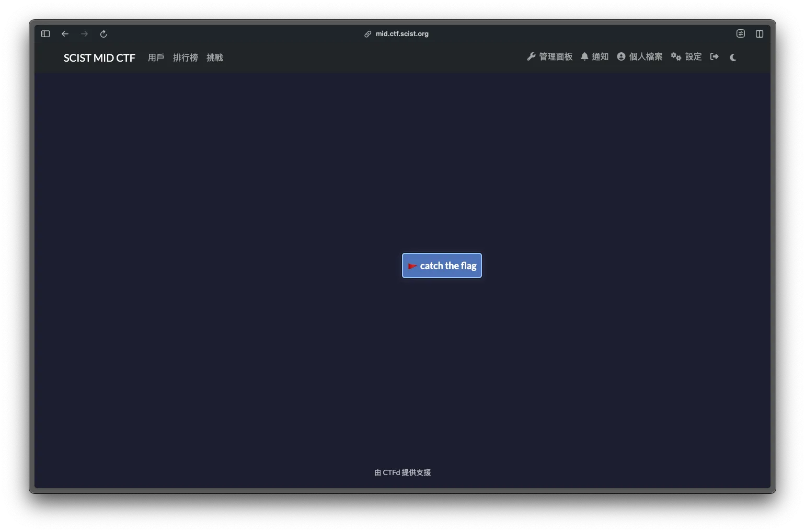Go to the 排行榜 scoreboard

click(x=185, y=57)
